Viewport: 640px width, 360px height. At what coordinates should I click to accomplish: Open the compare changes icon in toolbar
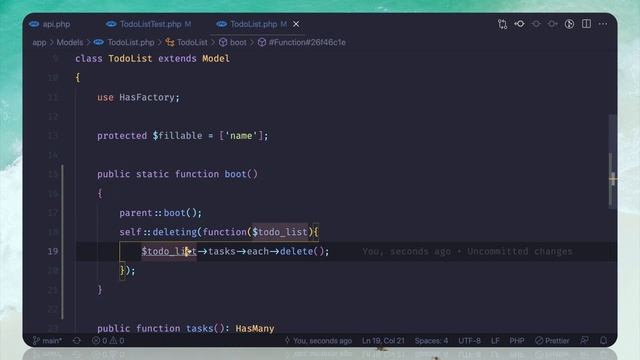tap(502, 24)
